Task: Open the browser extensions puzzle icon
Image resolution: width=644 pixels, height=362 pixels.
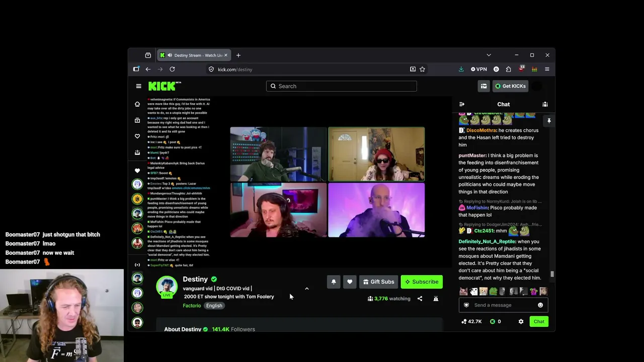Action: [x=508, y=69]
